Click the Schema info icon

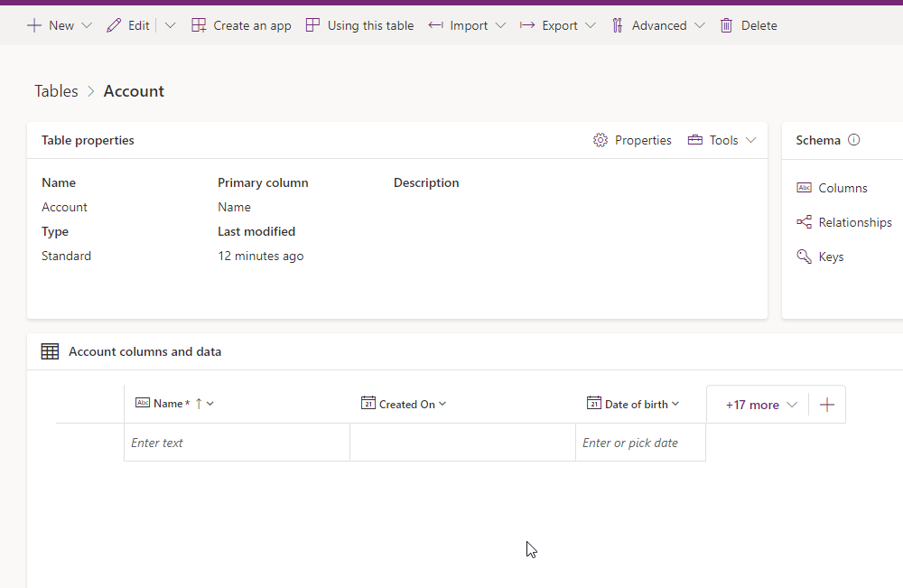pos(854,140)
